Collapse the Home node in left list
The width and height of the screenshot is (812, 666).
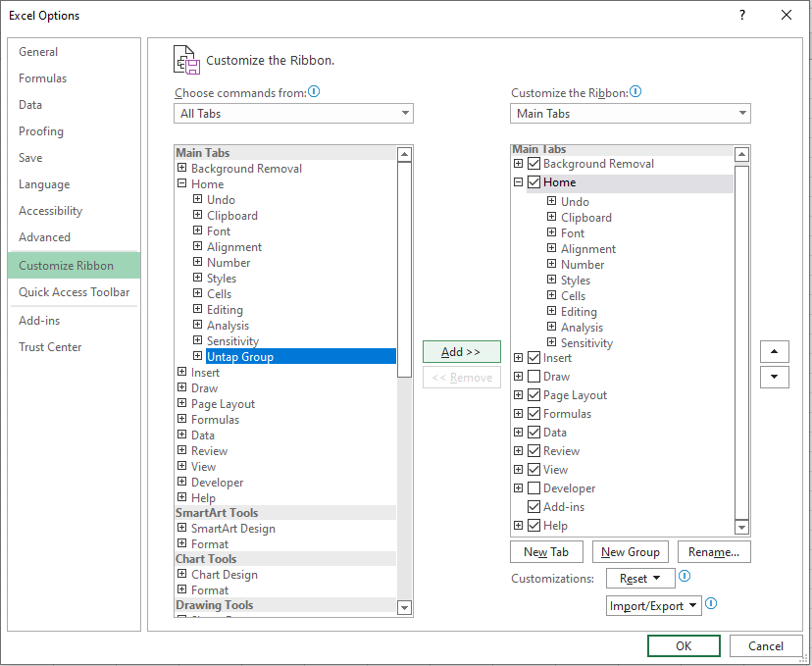tap(181, 183)
